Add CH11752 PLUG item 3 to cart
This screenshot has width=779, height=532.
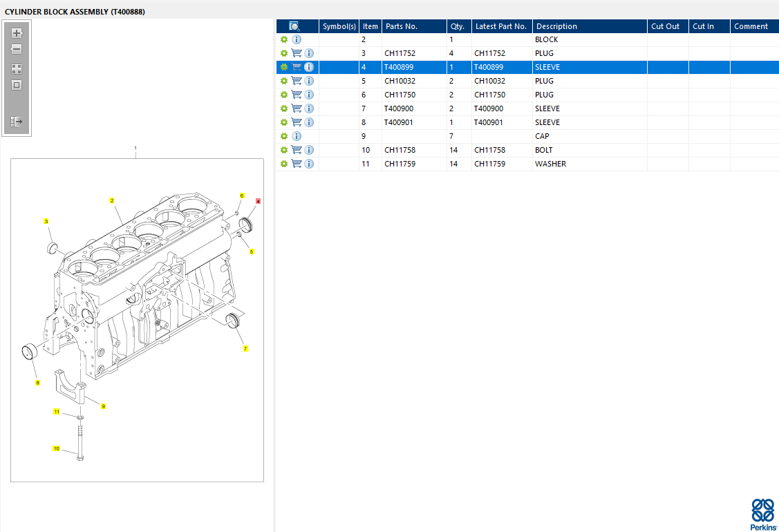pos(297,53)
